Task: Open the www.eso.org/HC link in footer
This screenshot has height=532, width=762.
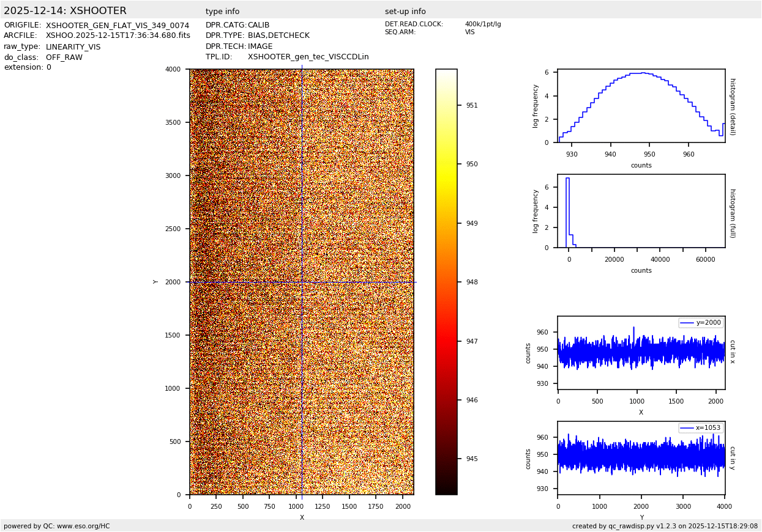Action: [x=83, y=526]
